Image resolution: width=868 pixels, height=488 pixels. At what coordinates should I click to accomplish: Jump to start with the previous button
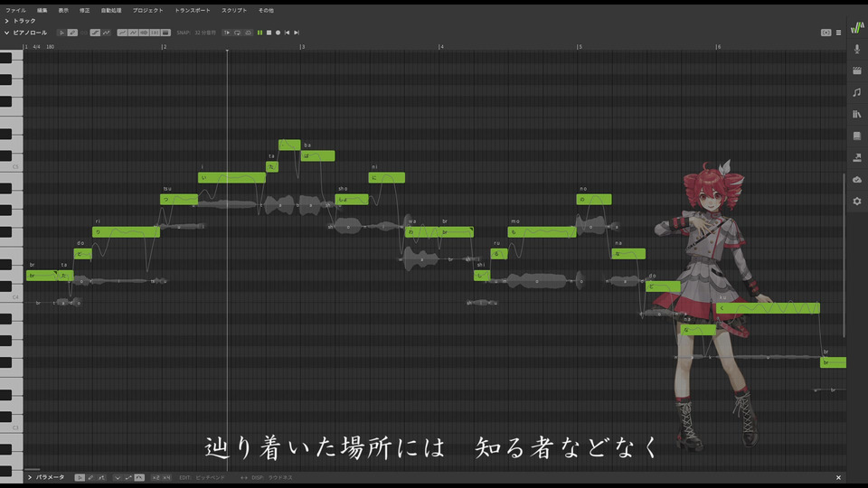click(x=287, y=33)
